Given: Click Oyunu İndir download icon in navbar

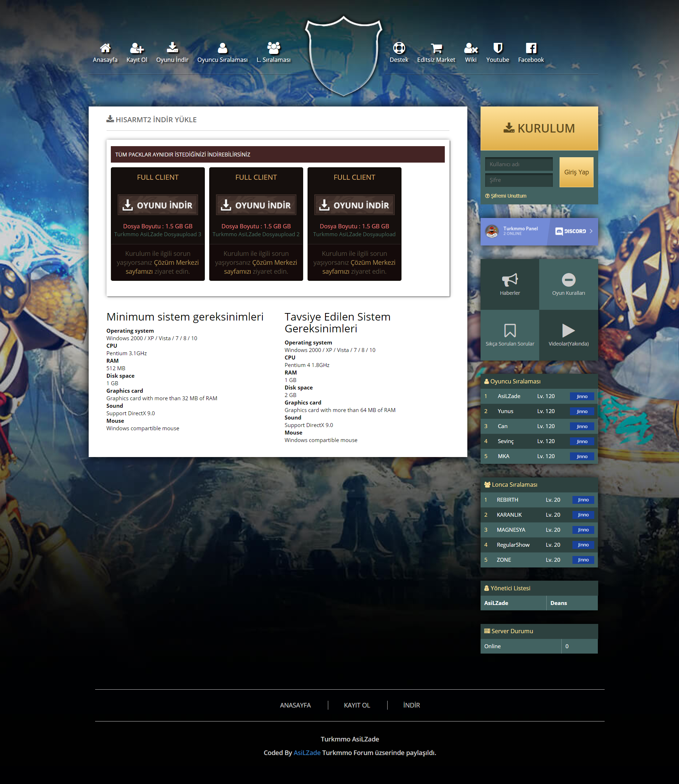Looking at the screenshot, I should 172,47.
